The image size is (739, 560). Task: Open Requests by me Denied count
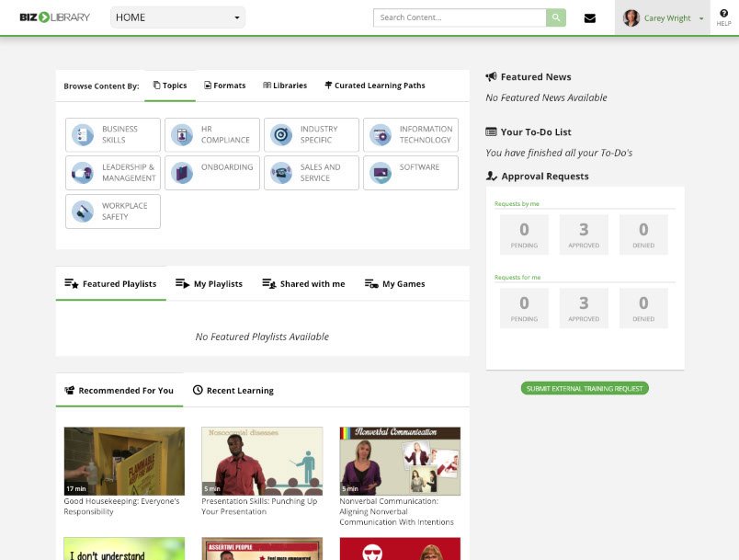tap(643, 234)
